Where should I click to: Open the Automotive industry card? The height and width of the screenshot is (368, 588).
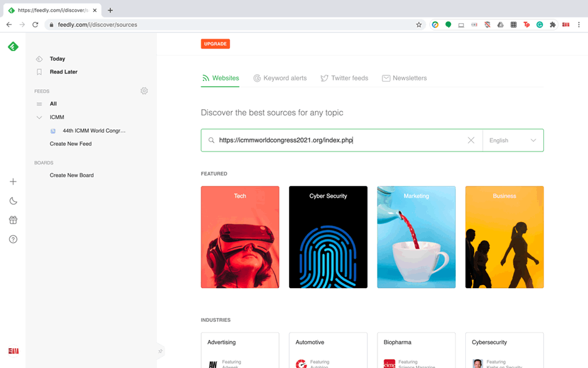point(328,350)
